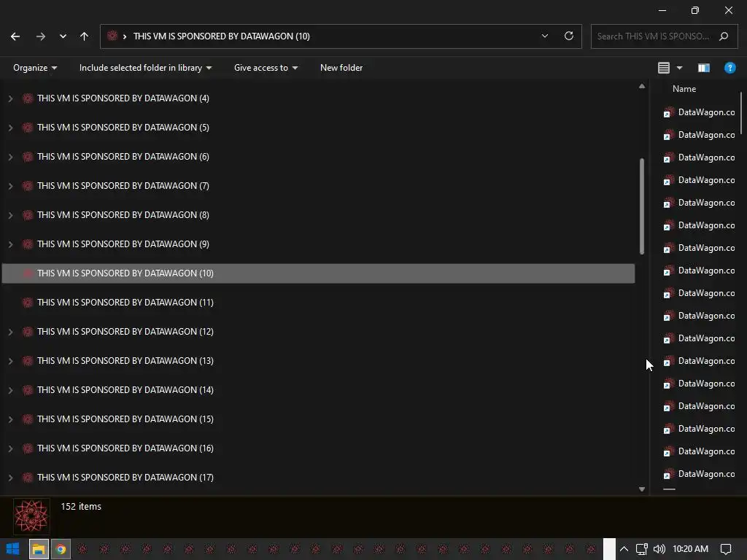747x560 pixels.
Task: Refresh the current folder view
Action: [x=569, y=36]
